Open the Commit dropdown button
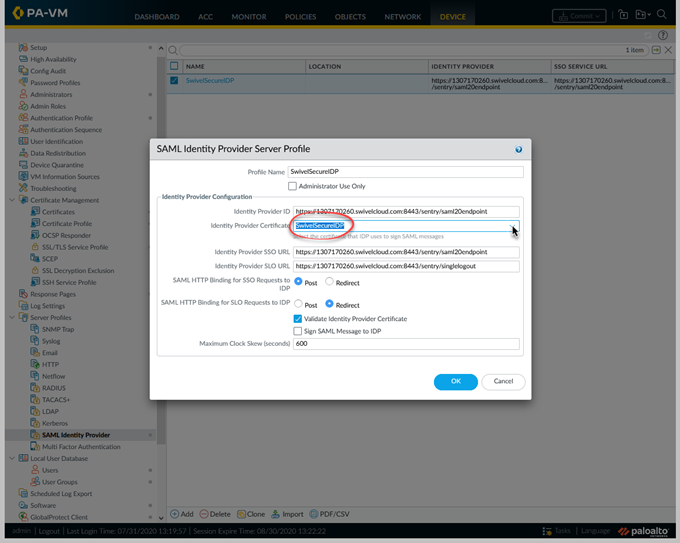The height and width of the screenshot is (543, 680). [578, 15]
